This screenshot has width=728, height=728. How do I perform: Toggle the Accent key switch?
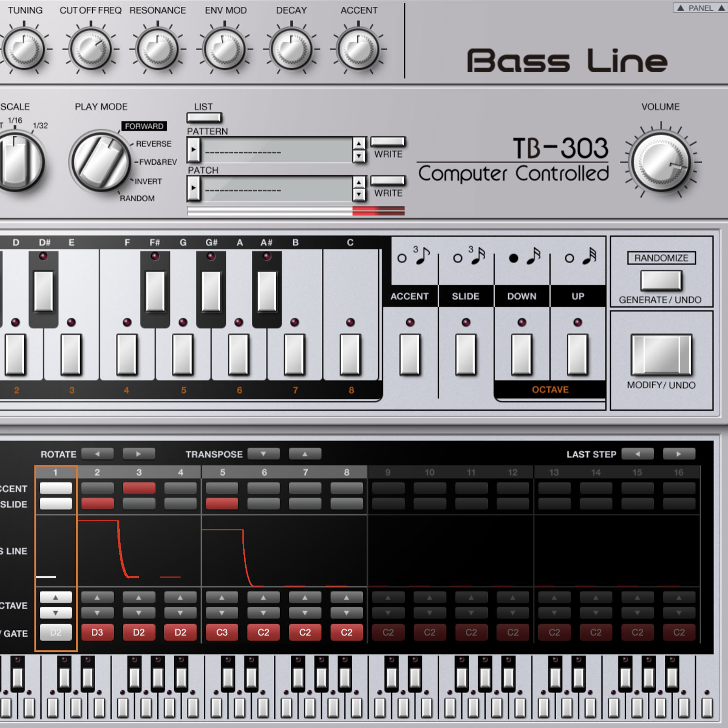(x=410, y=354)
